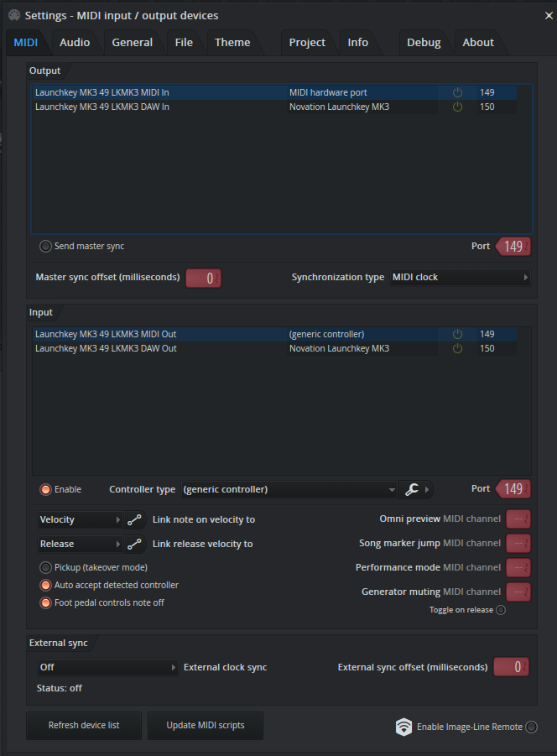Viewport: 557px width, 756px height.
Task: Switch to the General tab
Action: [132, 43]
